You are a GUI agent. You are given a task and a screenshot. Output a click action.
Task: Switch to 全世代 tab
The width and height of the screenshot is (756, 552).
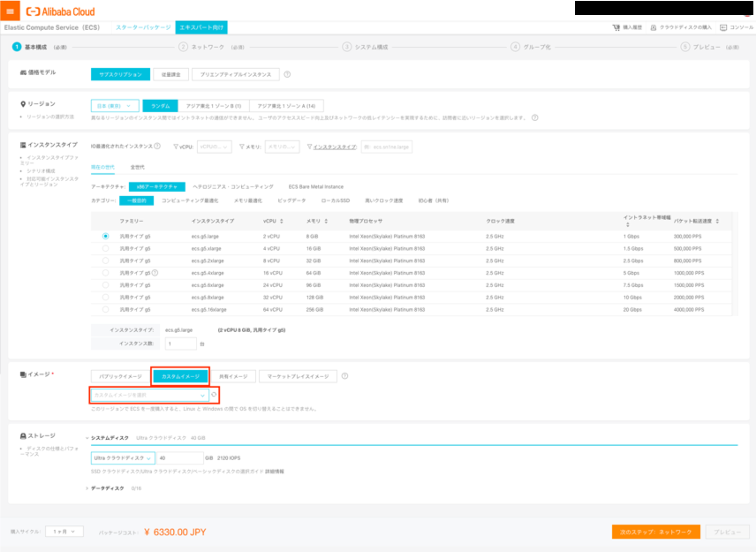[x=138, y=167]
